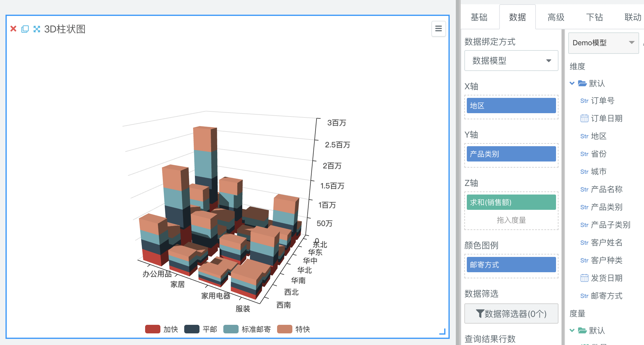The width and height of the screenshot is (644, 345).
Task: Click the folder icon of 维度 默认
Action: [x=582, y=83]
